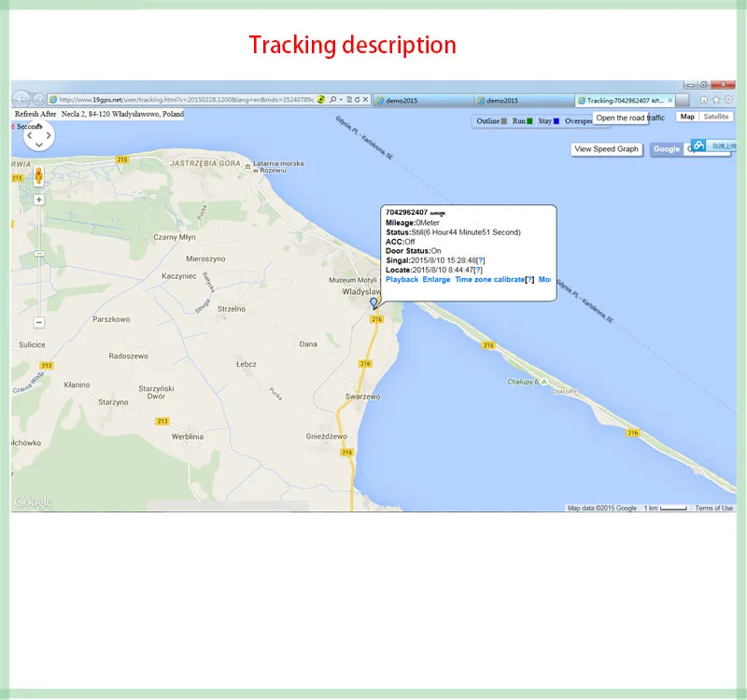Screen dimensions: 747x700
Task: Click the [?] help beside Singal time
Action: 481,260
